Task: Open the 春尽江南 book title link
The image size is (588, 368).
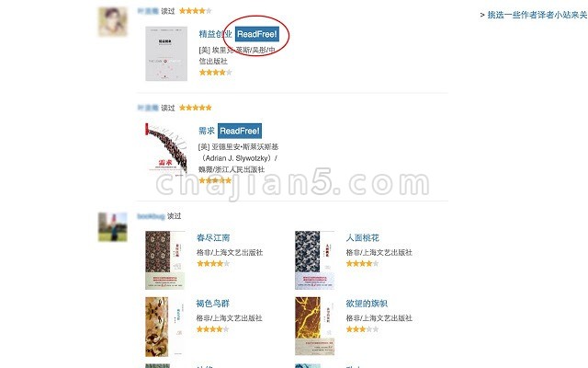Action: click(x=213, y=237)
